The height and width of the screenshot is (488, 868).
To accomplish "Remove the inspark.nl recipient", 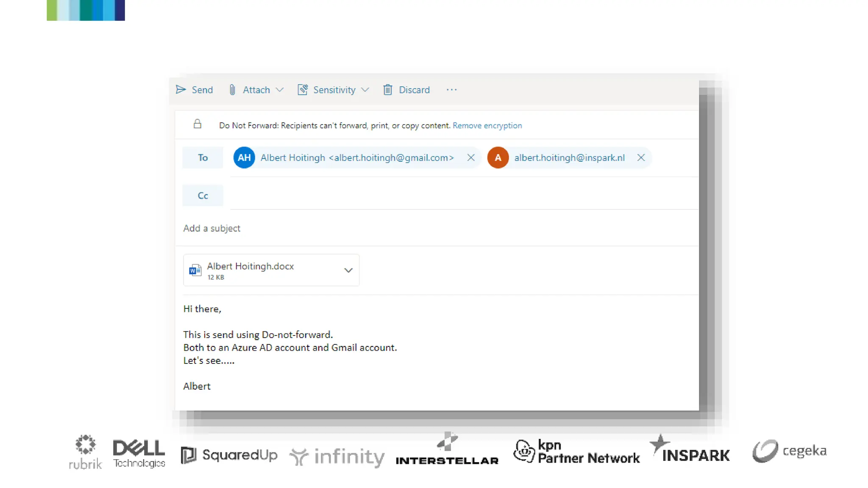I will (x=641, y=158).
